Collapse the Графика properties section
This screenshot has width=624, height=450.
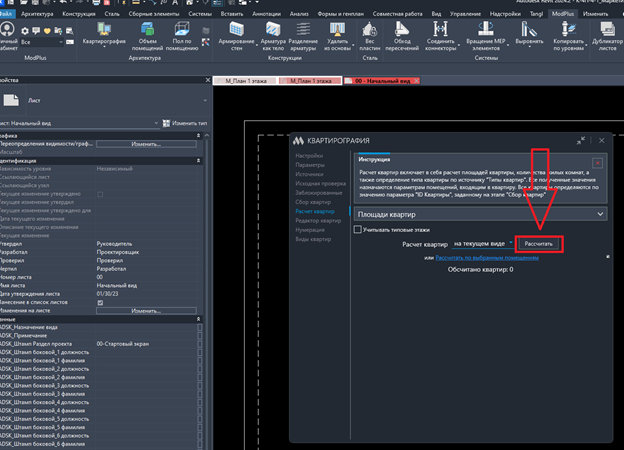point(198,136)
